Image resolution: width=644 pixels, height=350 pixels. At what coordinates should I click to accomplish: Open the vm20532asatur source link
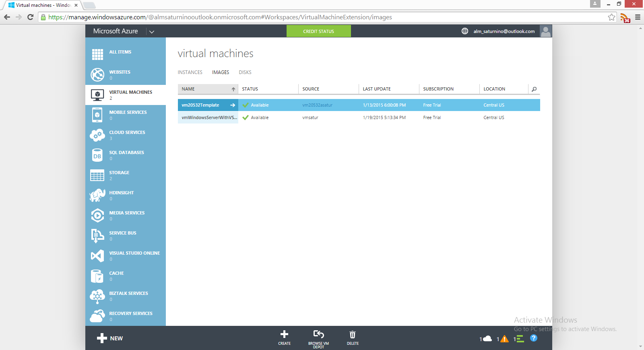coord(318,105)
